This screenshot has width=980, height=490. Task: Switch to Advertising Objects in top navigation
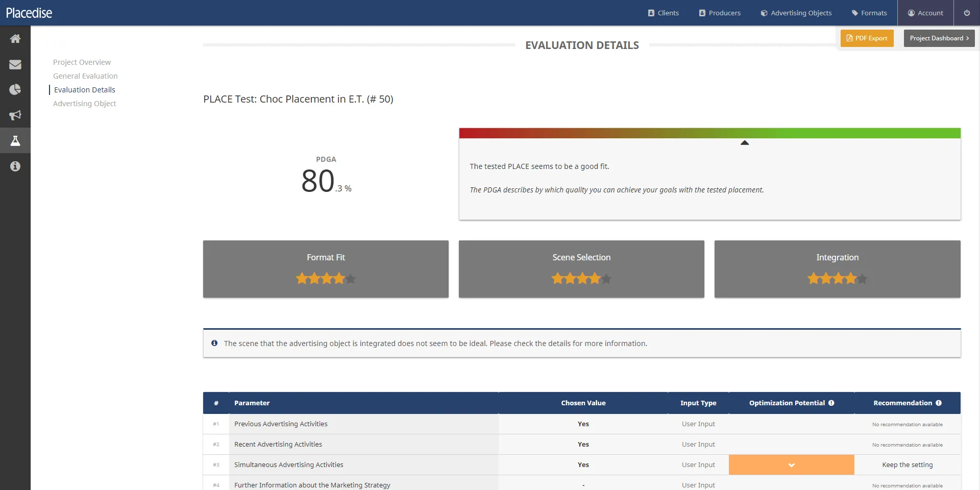tap(796, 13)
